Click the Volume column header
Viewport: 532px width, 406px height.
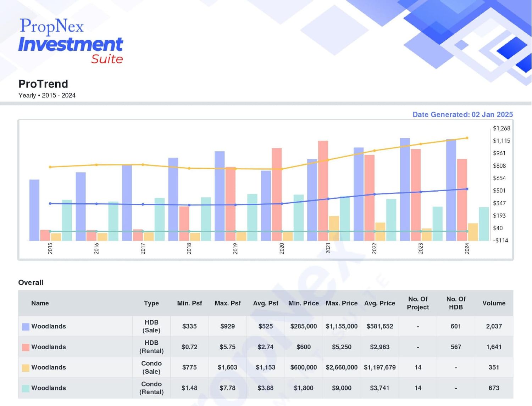(494, 303)
